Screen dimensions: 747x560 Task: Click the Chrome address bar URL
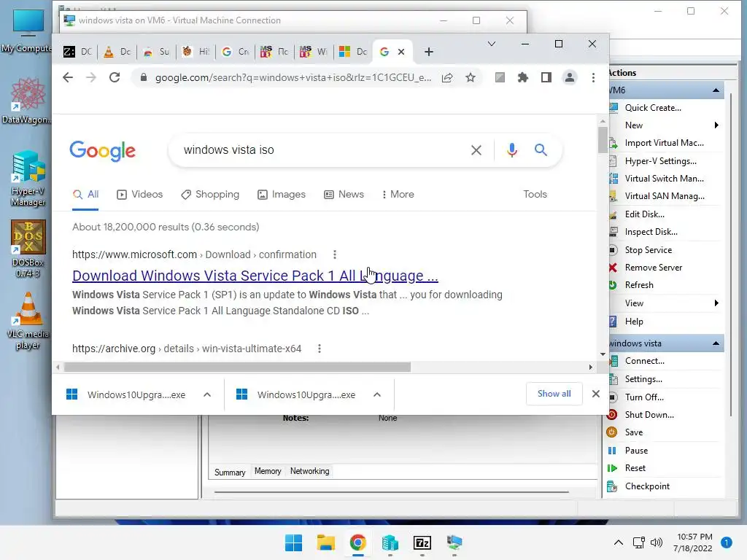click(x=293, y=77)
